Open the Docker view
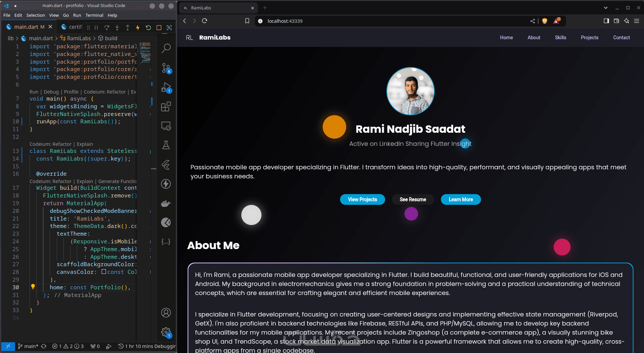Image resolution: width=644 pixels, height=353 pixels. (166, 203)
